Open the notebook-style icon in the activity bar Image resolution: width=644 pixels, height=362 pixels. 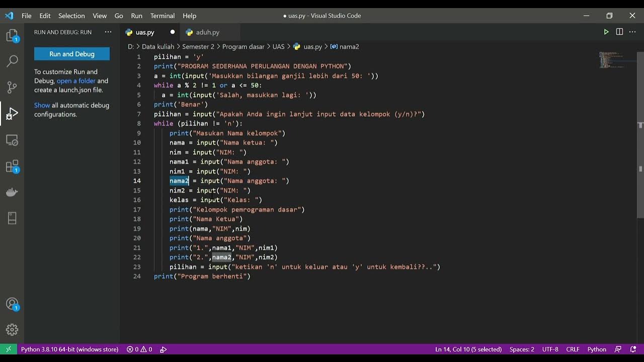12,218
